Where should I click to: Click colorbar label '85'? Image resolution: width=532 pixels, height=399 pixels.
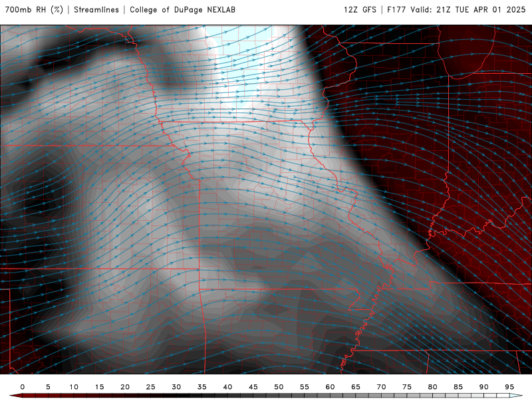coord(458,387)
